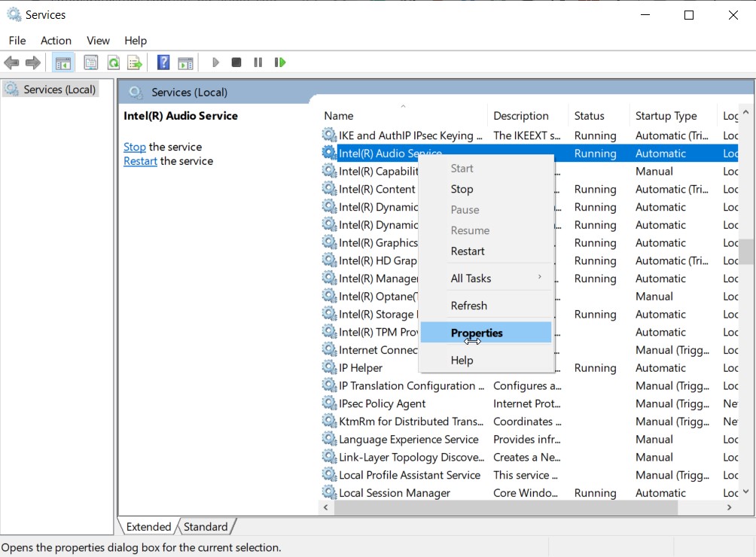
Task: Click the Restart the service link
Action: click(x=139, y=161)
